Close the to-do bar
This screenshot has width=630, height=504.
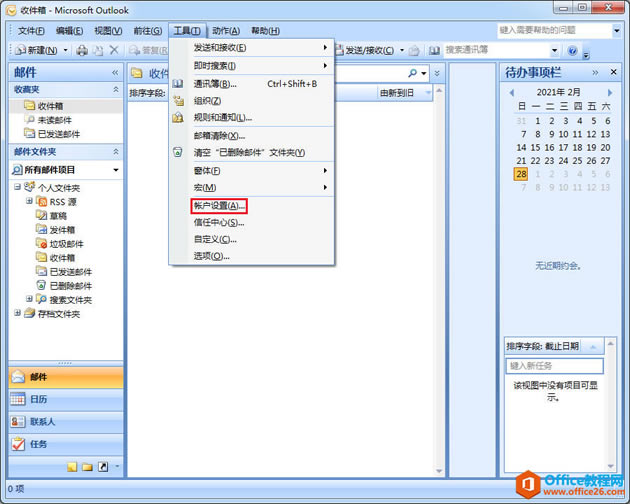tap(614, 72)
